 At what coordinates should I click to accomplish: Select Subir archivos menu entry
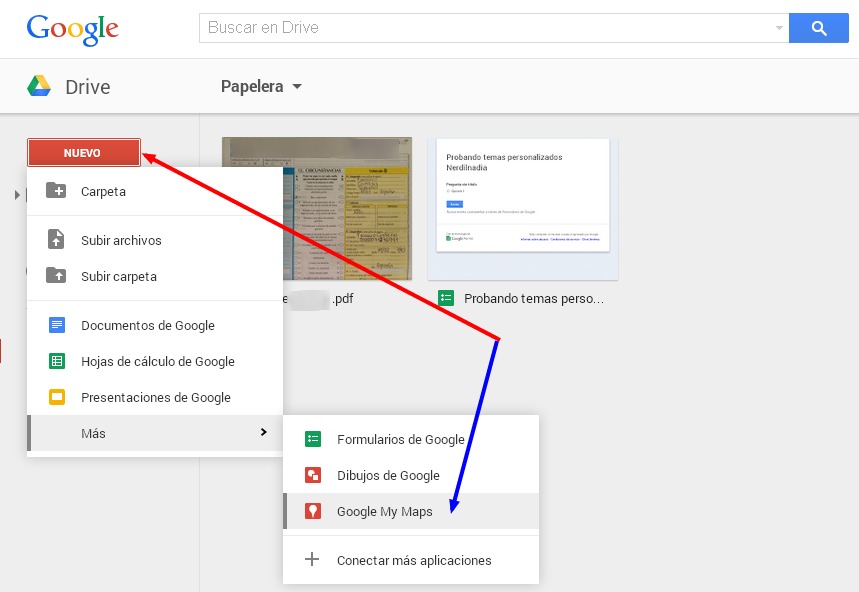click(155, 240)
